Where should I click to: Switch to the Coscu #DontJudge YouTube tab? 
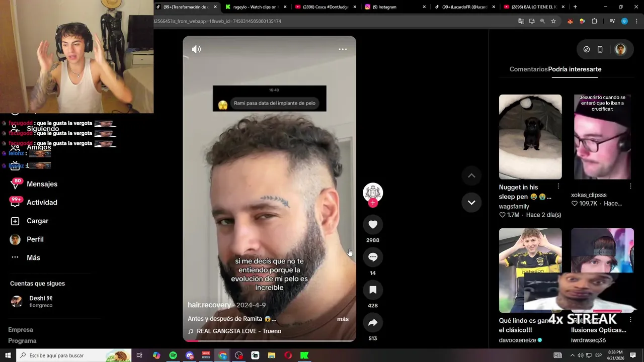[325, 7]
